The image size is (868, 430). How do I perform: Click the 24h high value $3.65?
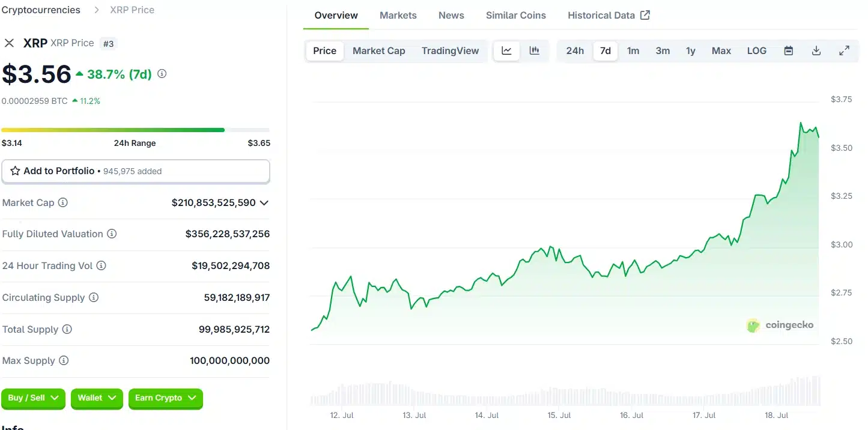pyautogui.click(x=259, y=143)
